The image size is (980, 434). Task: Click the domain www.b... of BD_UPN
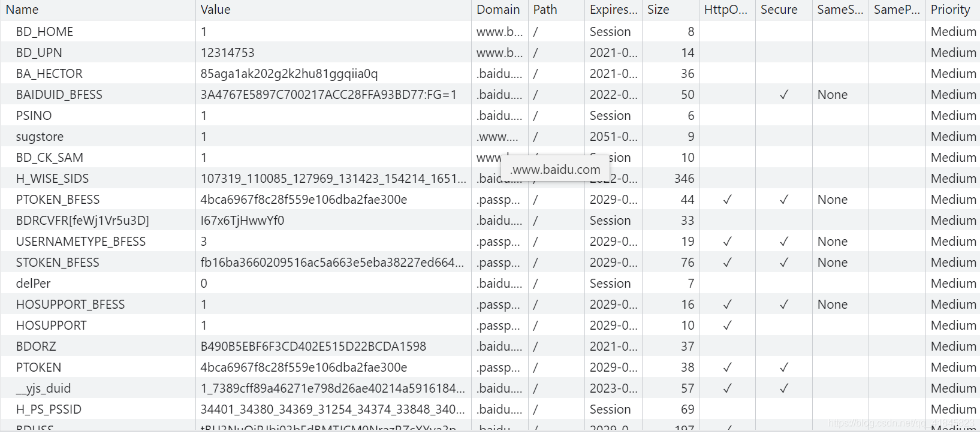(x=499, y=53)
